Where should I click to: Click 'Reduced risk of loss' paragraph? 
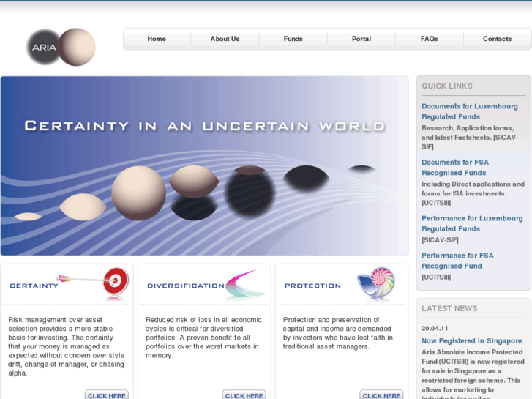coord(203,338)
